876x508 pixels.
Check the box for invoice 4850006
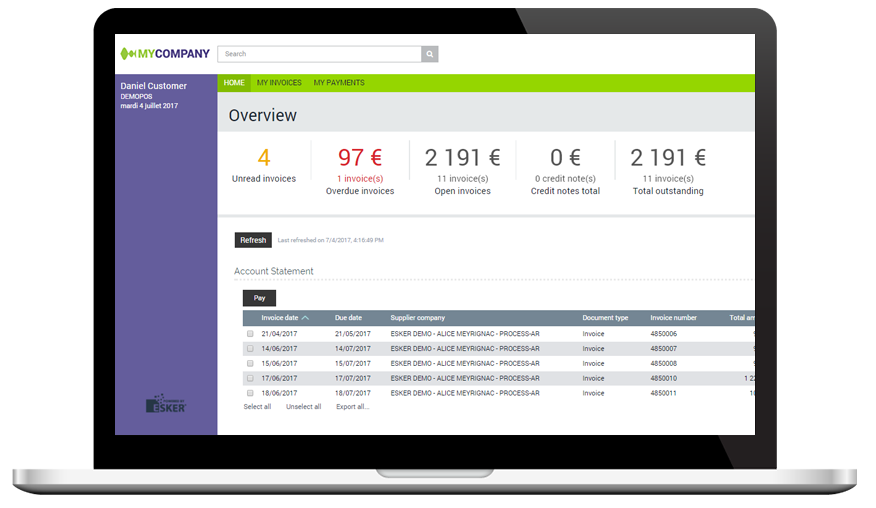(250, 334)
